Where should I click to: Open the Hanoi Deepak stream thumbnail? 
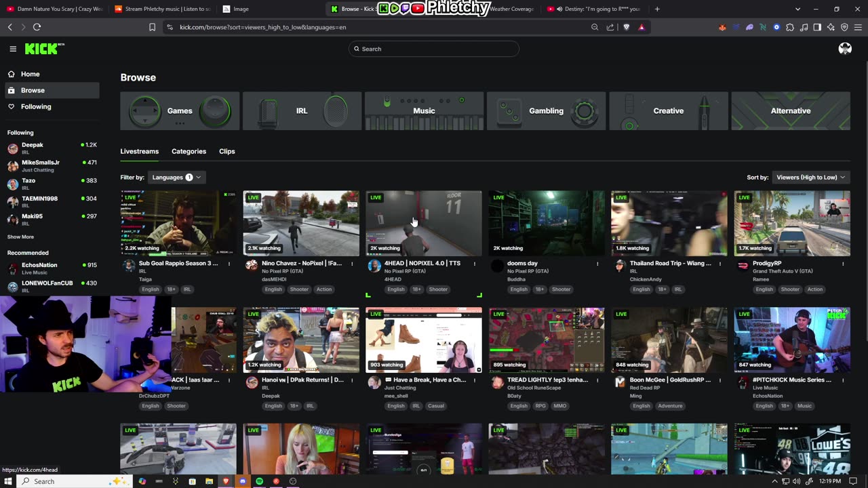click(x=301, y=340)
